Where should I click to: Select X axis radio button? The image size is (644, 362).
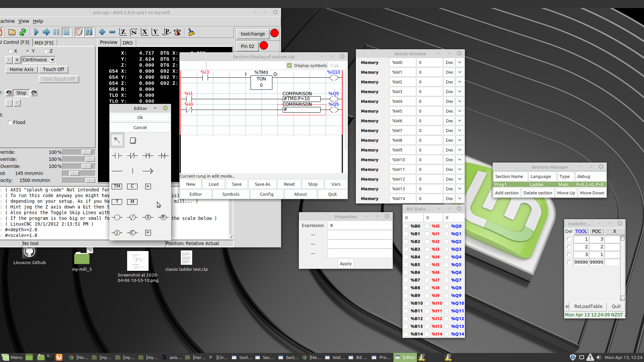tap(10, 51)
